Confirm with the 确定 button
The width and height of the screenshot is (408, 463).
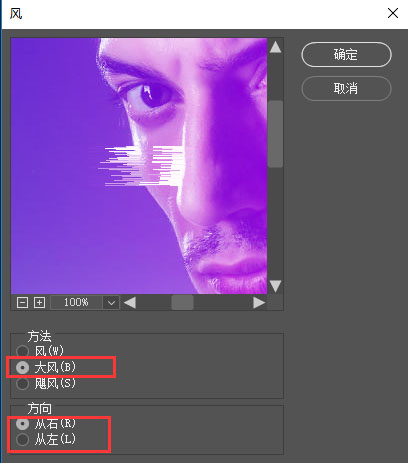coord(346,54)
